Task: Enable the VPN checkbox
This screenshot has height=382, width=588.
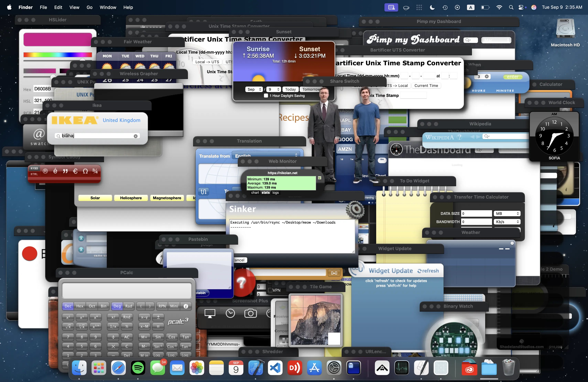Action: pos(270,290)
